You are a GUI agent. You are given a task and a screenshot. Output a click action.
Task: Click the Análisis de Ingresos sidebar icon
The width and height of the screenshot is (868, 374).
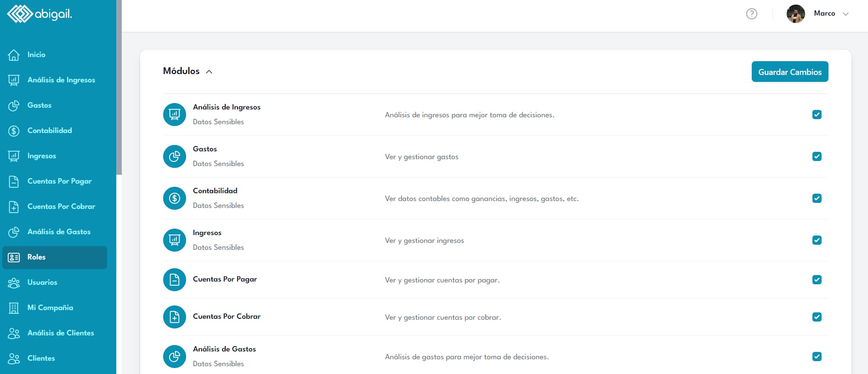[14, 80]
